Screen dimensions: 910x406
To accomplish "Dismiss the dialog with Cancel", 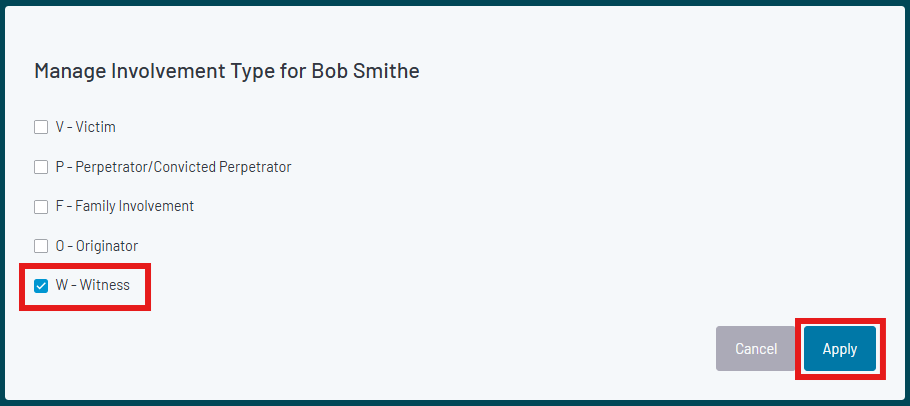I will [x=756, y=349].
